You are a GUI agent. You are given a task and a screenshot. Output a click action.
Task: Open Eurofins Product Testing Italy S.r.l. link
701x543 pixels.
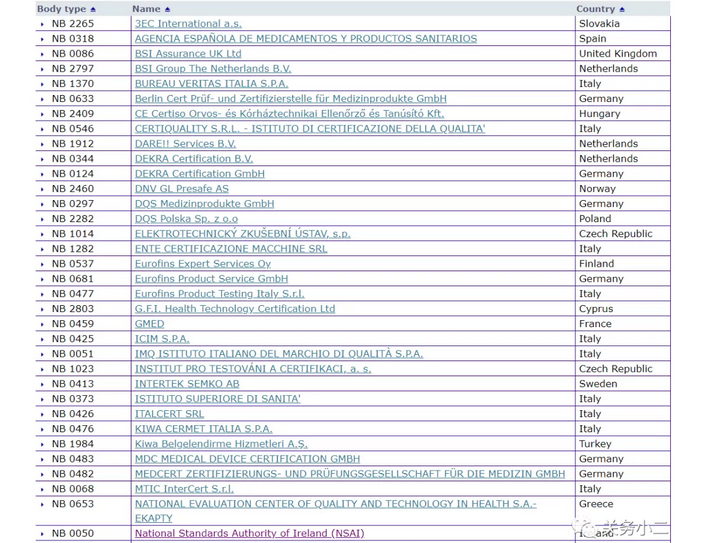tap(220, 294)
